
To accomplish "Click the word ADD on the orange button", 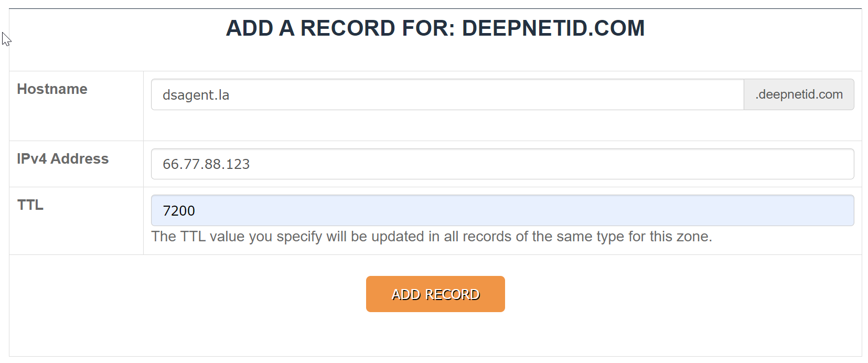I will pos(406,295).
